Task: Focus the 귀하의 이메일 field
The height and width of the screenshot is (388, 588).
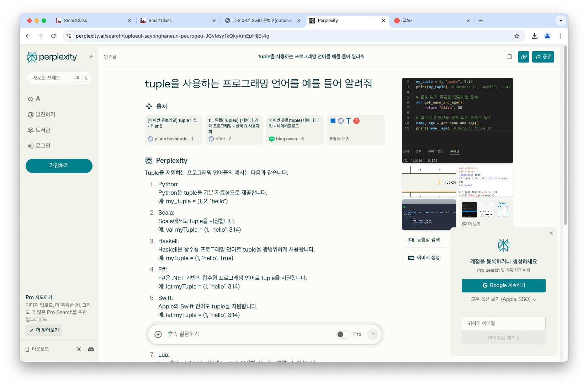Action: pos(503,324)
